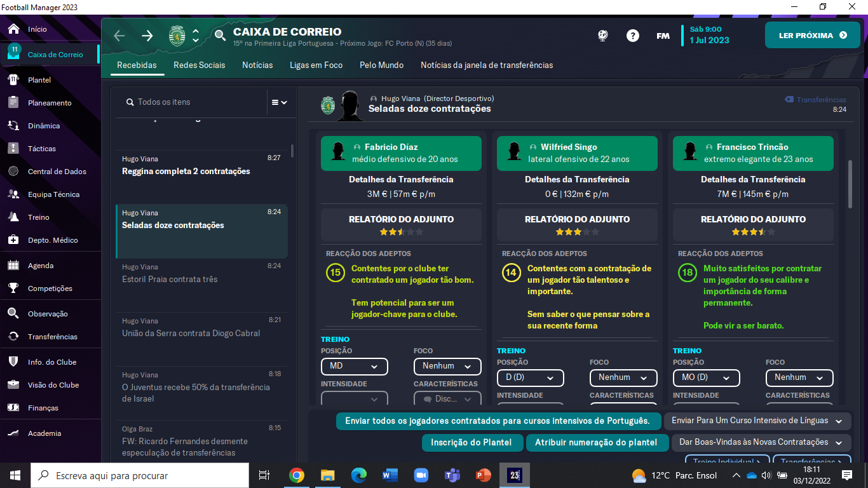This screenshot has width=868, height=488.
Task: Open the Plantel squad sidebar icon
Action: [x=14, y=80]
